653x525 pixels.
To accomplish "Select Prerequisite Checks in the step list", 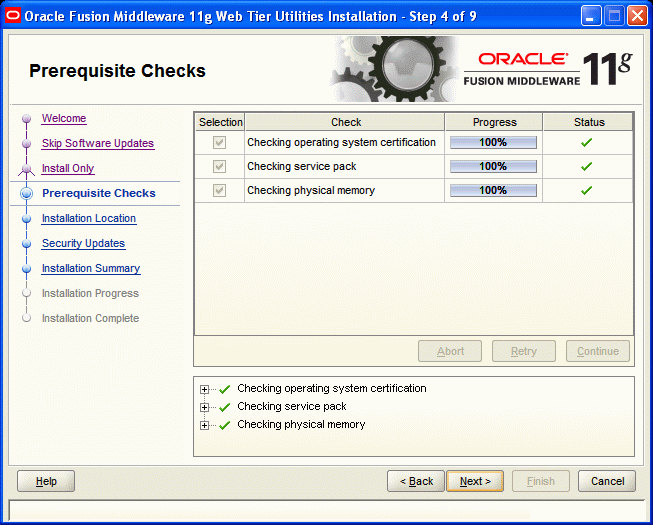I will point(99,193).
